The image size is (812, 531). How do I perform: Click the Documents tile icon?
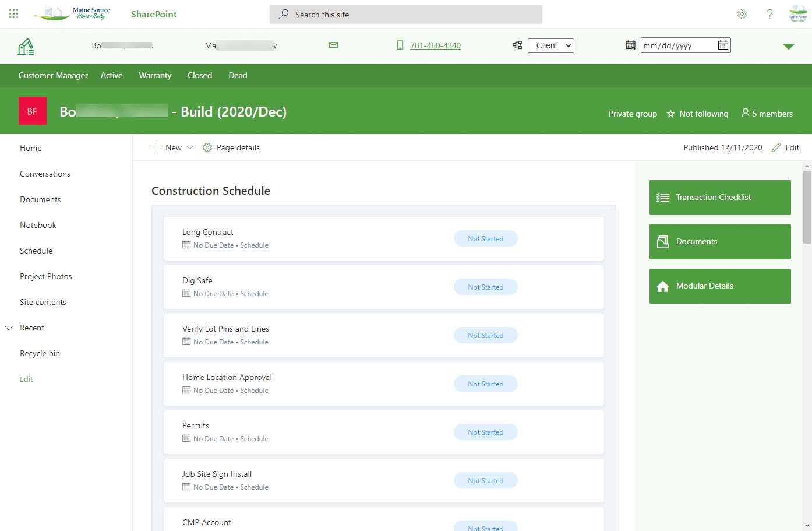663,242
